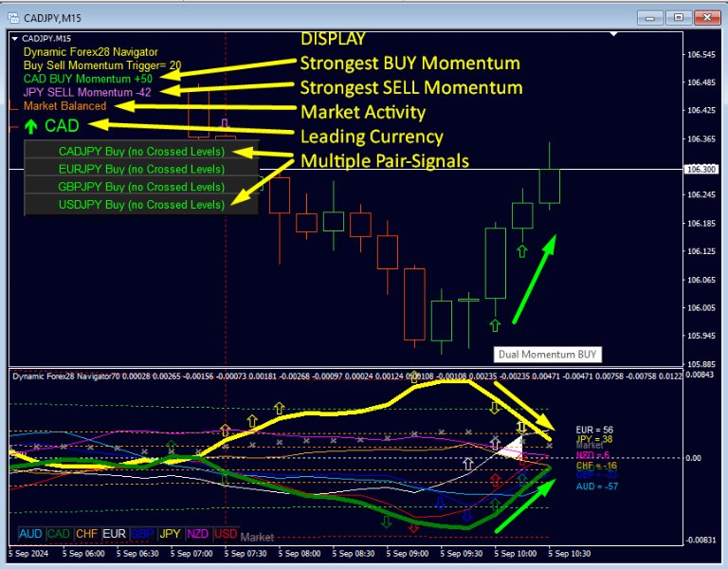Click the yellow down arrow in indicator window
The image size is (728, 569).
[495, 409]
